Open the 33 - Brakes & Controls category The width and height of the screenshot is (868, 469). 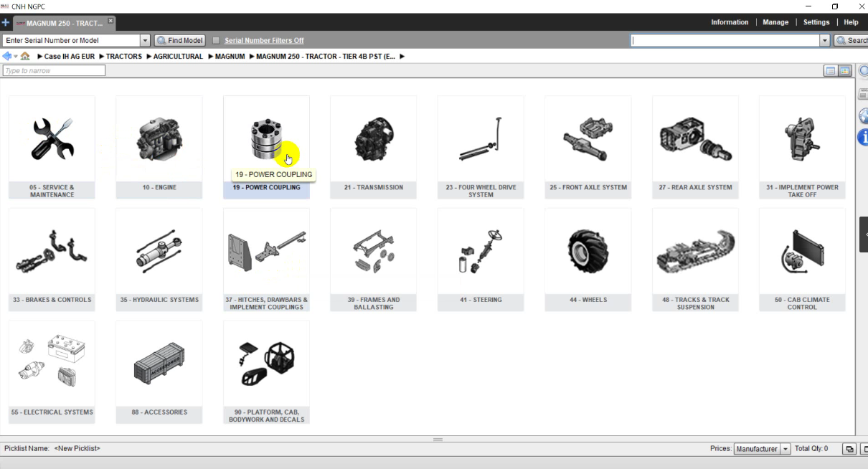coord(52,260)
